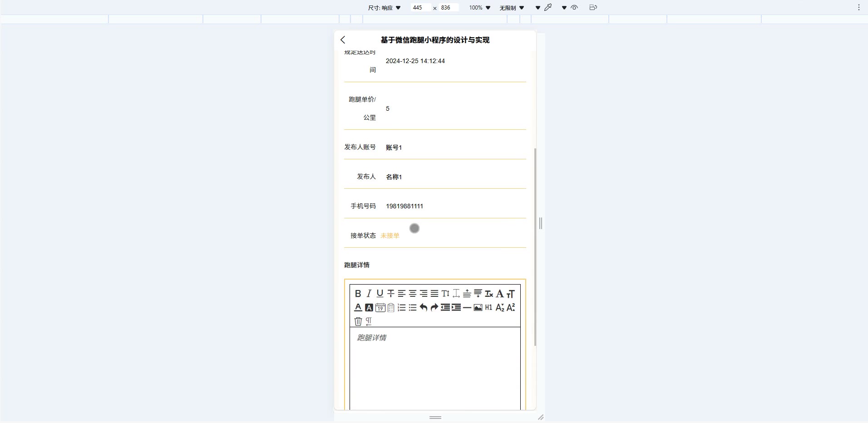Open dropdown arrow beside the eyedropper
The width and height of the screenshot is (868, 423).
point(538,8)
